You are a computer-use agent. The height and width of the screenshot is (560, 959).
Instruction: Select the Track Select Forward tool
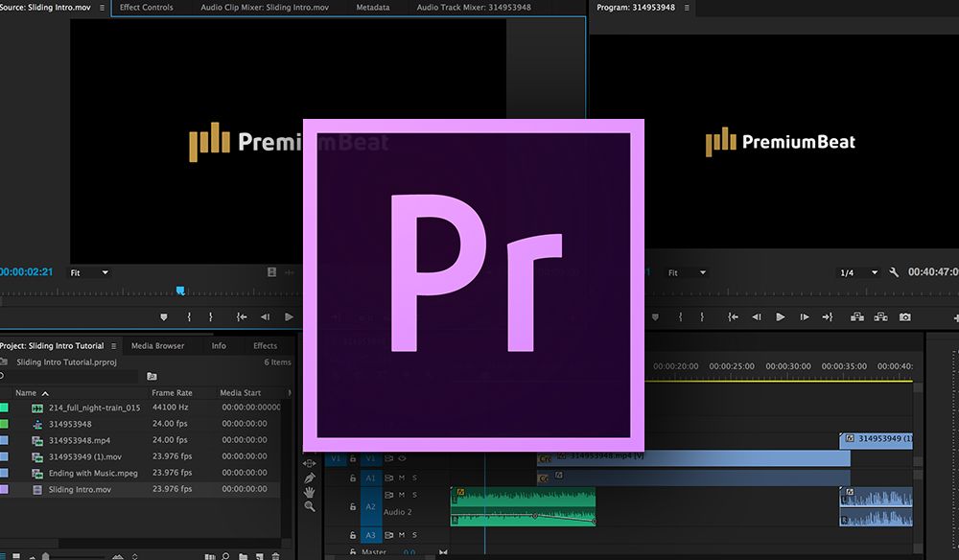tap(309, 463)
